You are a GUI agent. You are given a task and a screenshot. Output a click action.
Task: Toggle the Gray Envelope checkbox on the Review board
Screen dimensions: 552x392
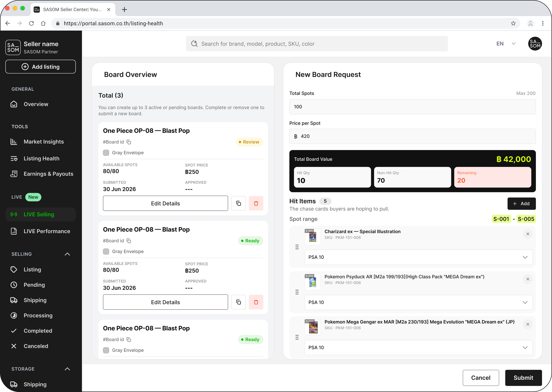point(106,153)
